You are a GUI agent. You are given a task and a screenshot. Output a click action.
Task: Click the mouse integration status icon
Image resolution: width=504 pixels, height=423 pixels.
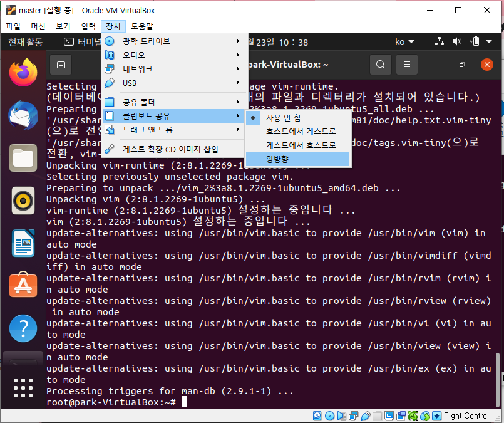coord(425,416)
